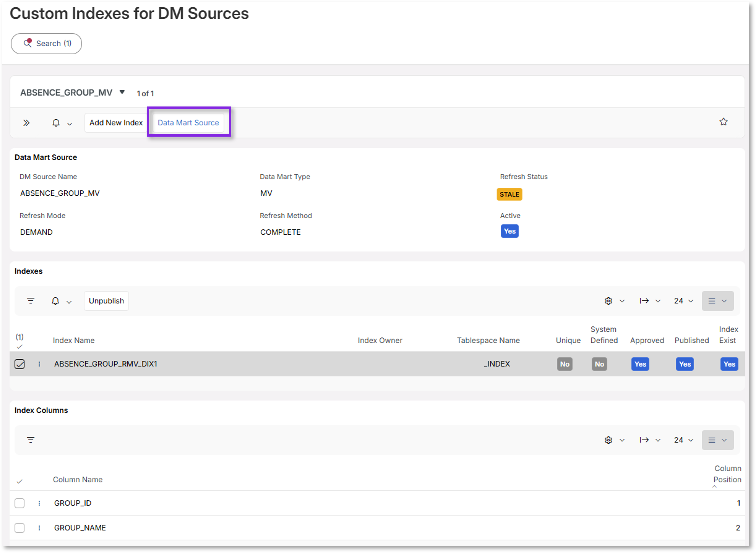Expand the ABSENCE_GROUP_MV record dropdown arrow
Screen dimensions: 756x553
point(122,92)
